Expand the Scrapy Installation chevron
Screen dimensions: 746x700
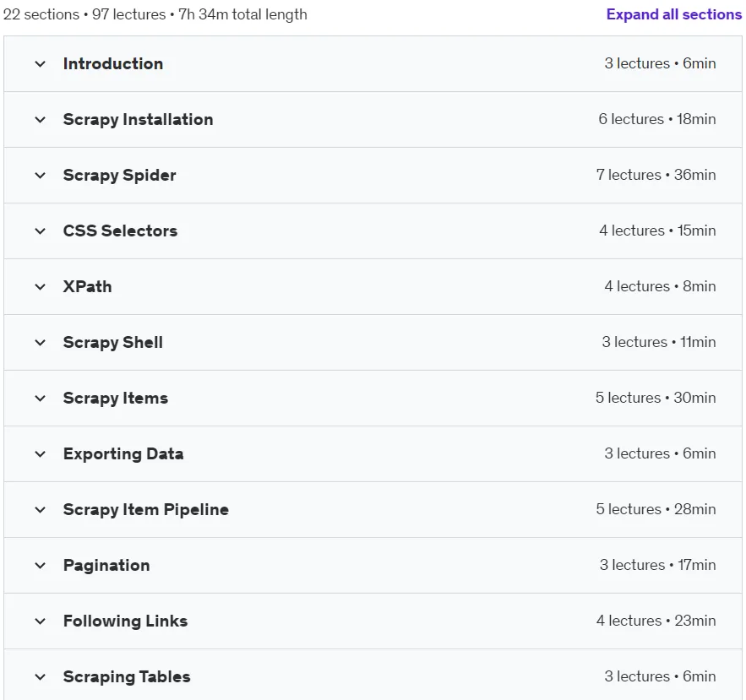pos(41,119)
